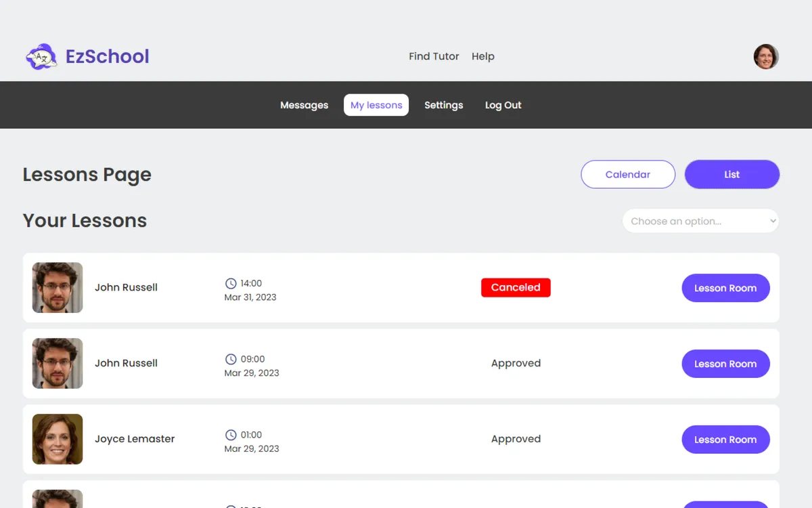Click Log Out in navigation

[x=503, y=105]
